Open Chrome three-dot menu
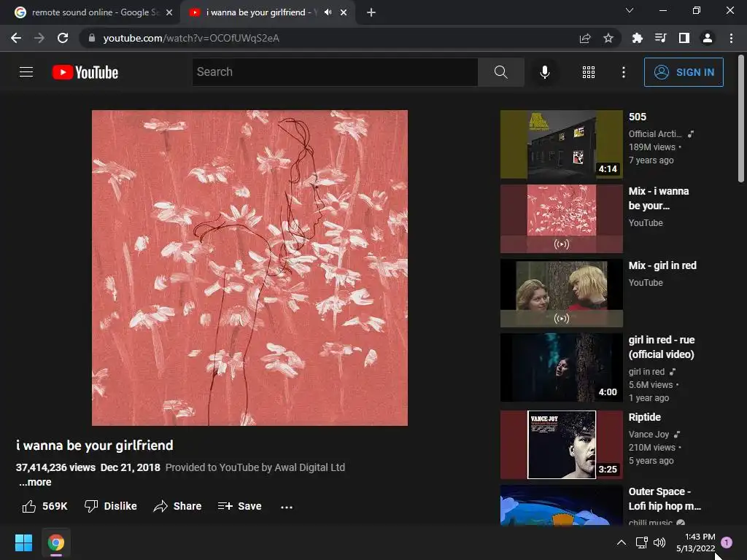 pos(731,38)
